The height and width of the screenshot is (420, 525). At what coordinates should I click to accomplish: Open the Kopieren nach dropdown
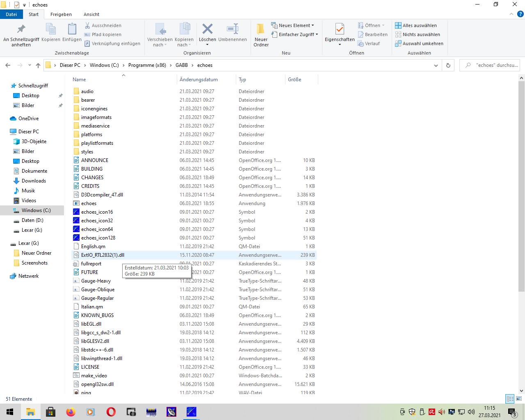coord(184,35)
